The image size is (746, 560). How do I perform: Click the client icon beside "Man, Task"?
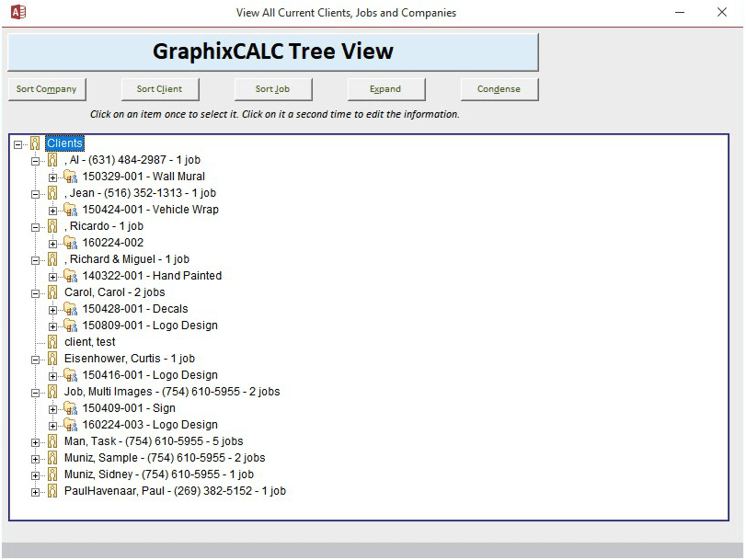(x=51, y=440)
